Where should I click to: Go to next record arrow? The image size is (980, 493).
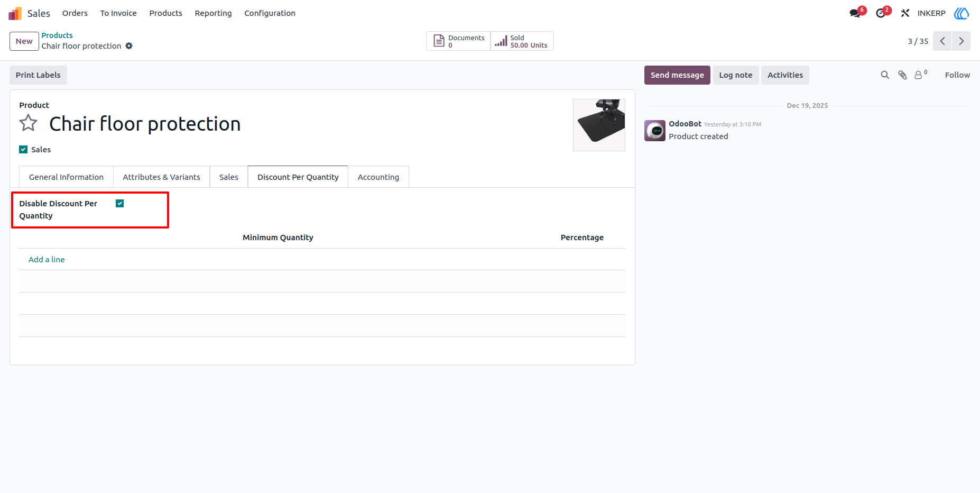click(961, 41)
